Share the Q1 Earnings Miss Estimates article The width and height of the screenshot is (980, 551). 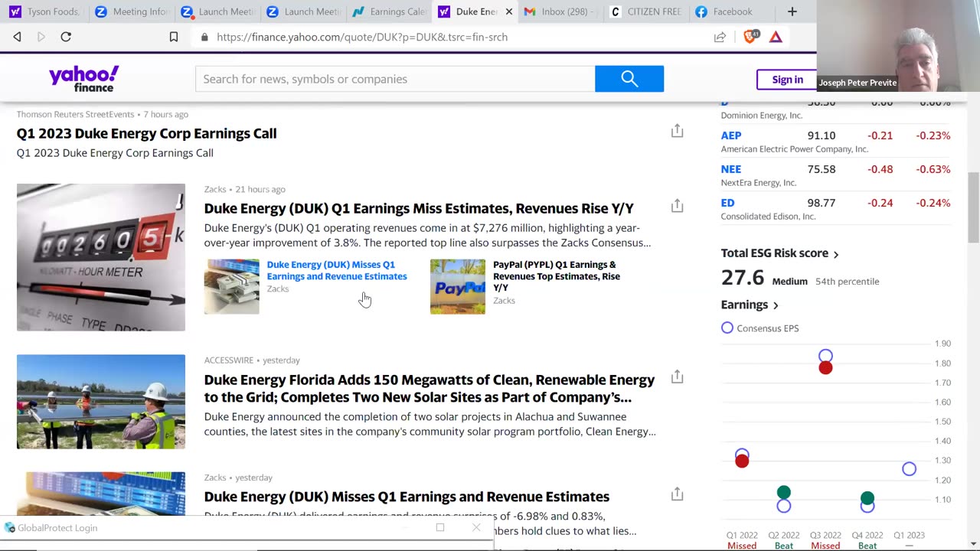677,206
